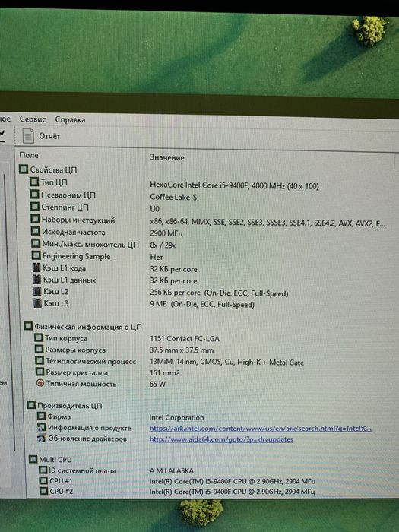Viewport: 399px width, 532px height.
Task: Select the 8x / 29x multiplier value
Action: point(163,245)
